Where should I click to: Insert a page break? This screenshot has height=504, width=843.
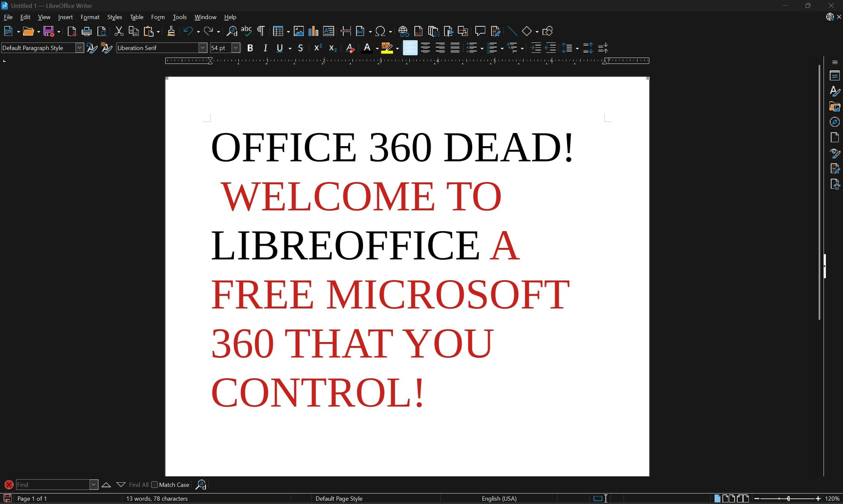tap(346, 31)
